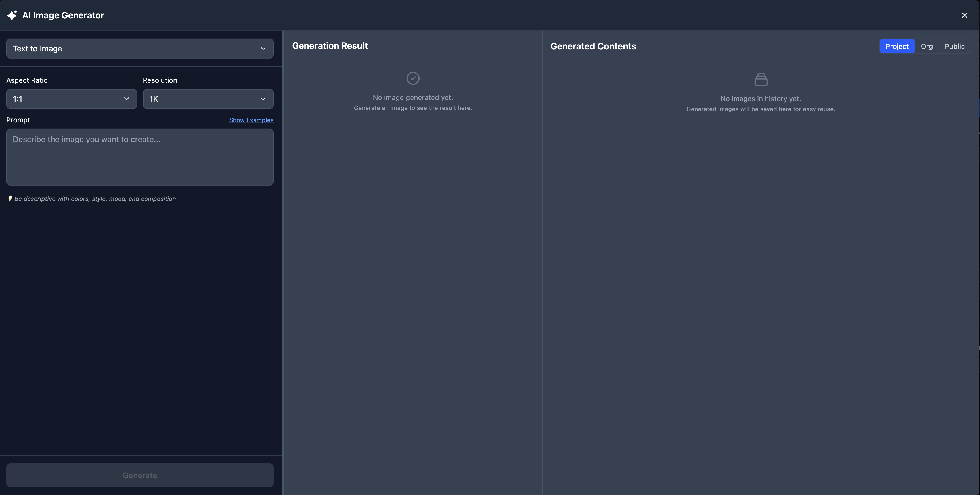
Task: Click the empty history archive icon
Action: [761, 80]
